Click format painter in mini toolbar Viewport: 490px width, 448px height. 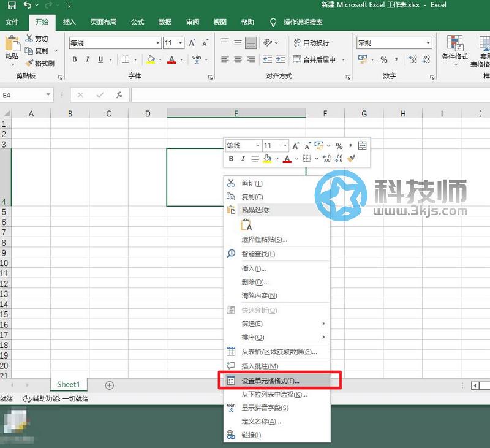click(351, 159)
